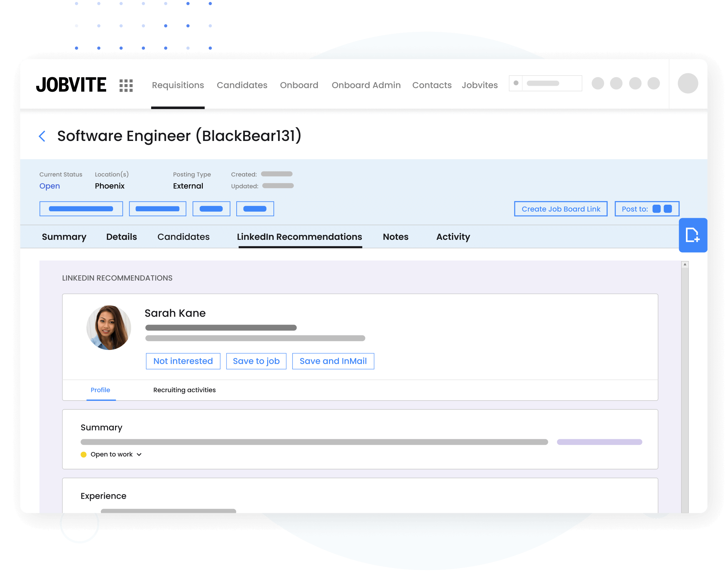The height and width of the screenshot is (572, 728).
Task: Click the user avatar circle at top right
Action: pyautogui.click(x=688, y=83)
